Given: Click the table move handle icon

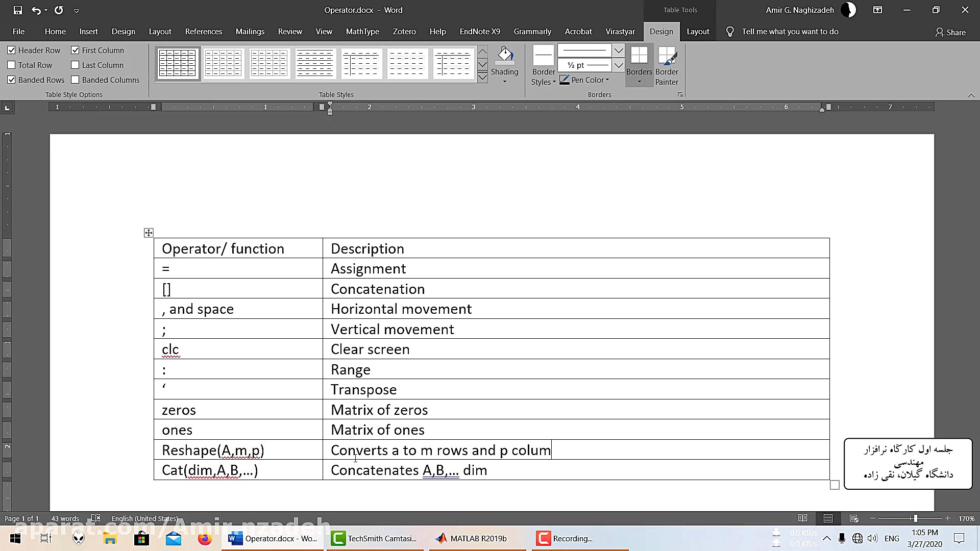Looking at the screenshot, I should [x=149, y=233].
